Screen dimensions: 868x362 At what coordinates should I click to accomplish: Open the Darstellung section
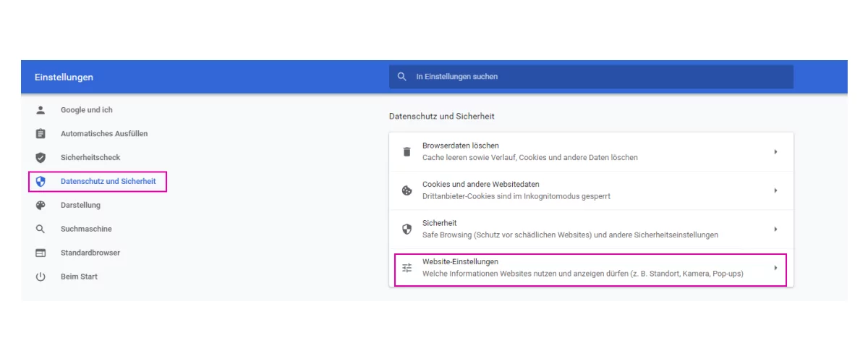tap(80, 206)
